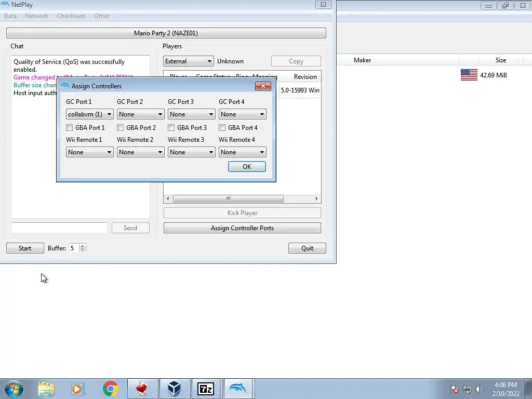Click the Revision column header
The height and width of the screenshot is (399, 532).
pyautogui.click(x=305, y=77)
